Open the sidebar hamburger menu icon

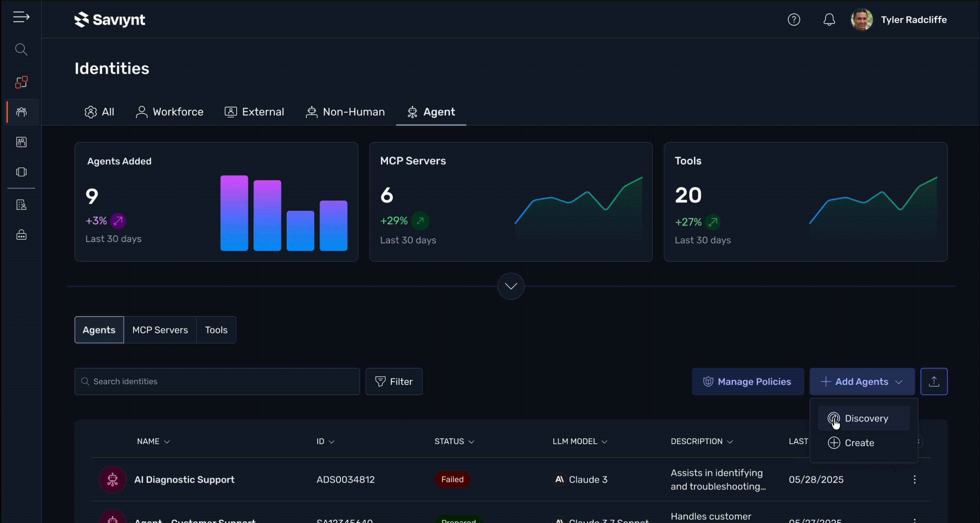pos(21,17)
